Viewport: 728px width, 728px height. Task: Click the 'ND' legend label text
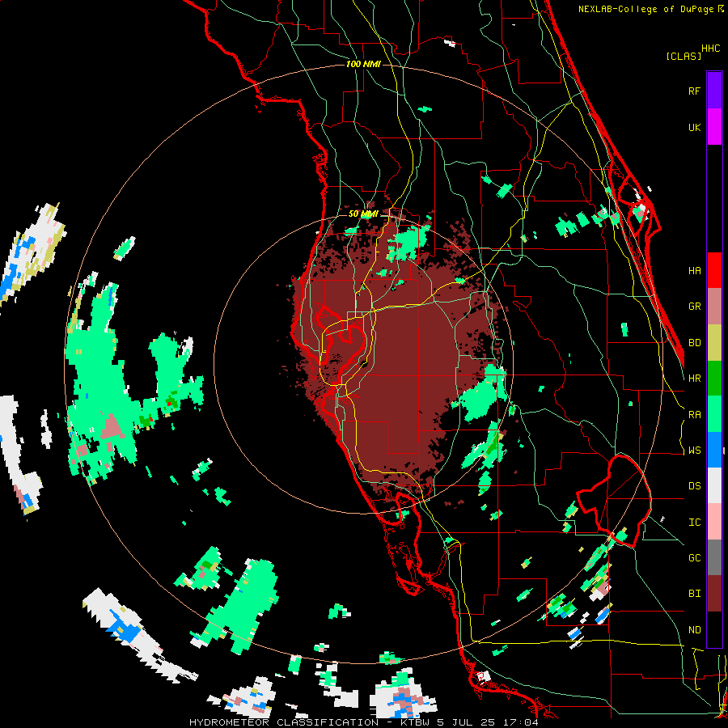point(694,630)
